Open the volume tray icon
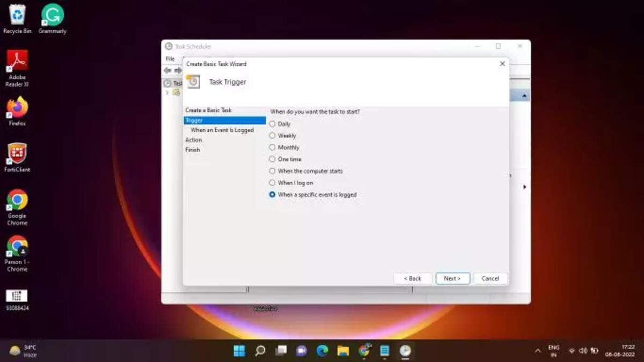The width and height of the screenshot is (644, 362). click(583, 351)
